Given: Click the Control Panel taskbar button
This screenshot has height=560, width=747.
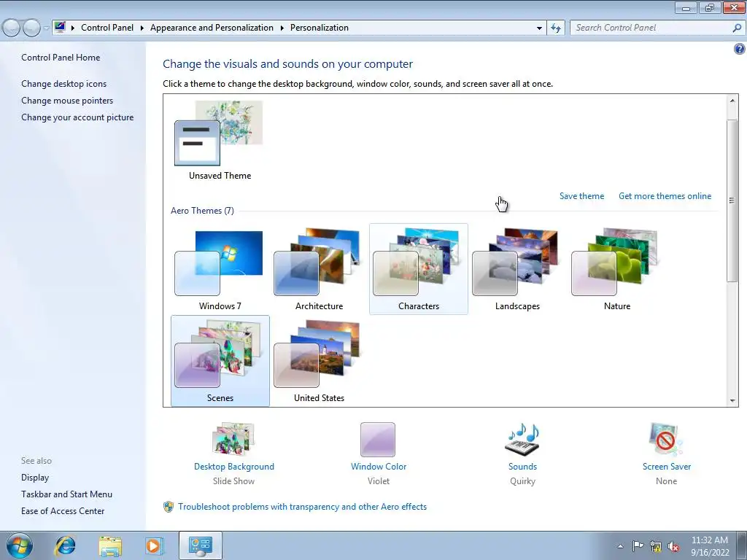Looking at the screenshot, I should [200, 545].
